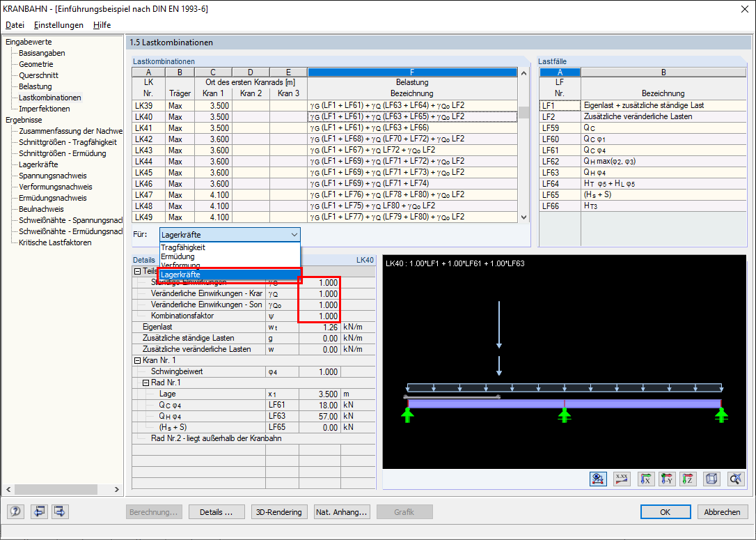The image size is (756, 540).
Task: Set view in Z direction
Action: click(688, 479)
